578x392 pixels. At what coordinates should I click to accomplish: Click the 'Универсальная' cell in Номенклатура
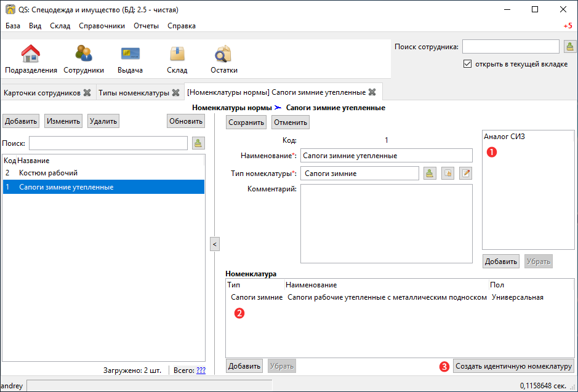tap(518, 297)
